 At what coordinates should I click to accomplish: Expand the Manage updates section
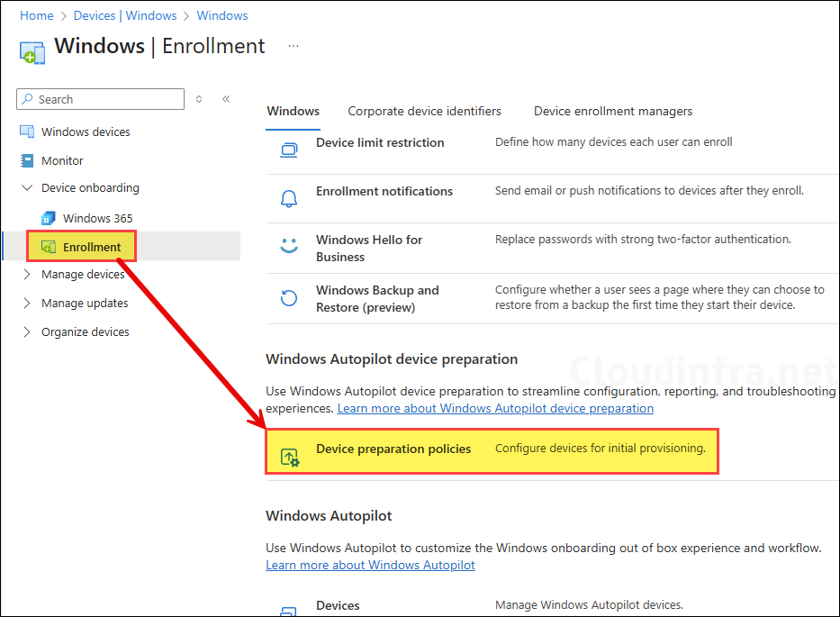point(26,304)
